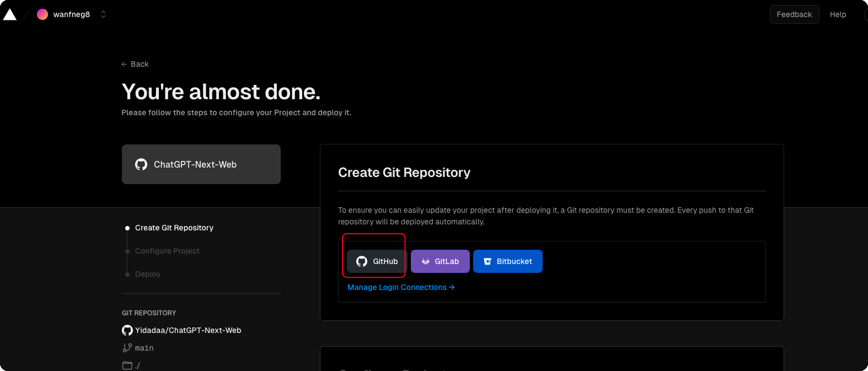Open the Help link
The height and width of the screenshot is (371, 868).
[838, 14]
